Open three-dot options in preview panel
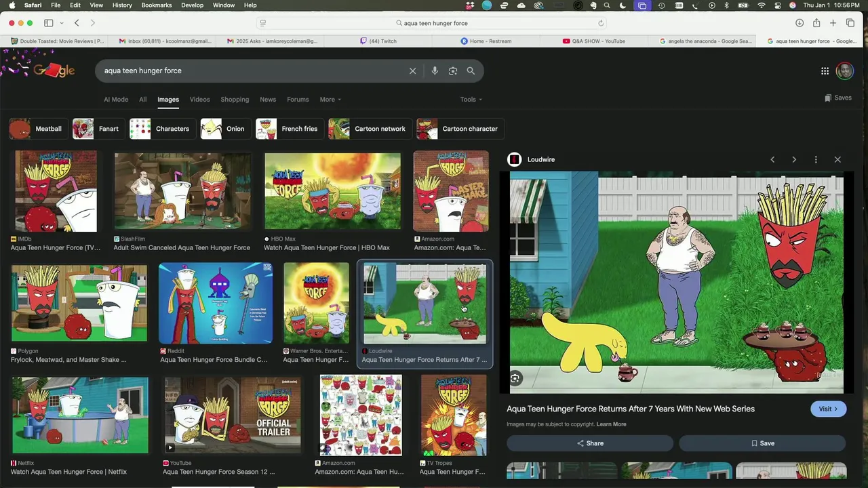The width and height of the screenshot is (868, 488). [816, 159]
